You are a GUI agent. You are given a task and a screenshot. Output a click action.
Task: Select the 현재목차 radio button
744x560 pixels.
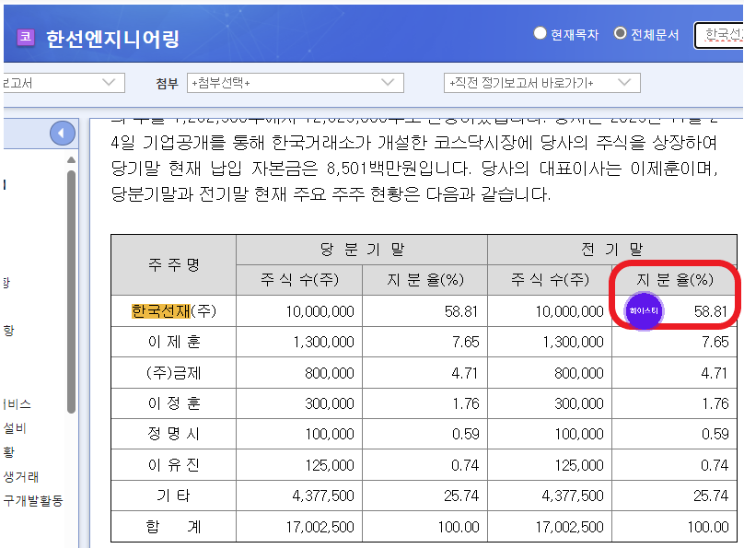tap(540, 33)
